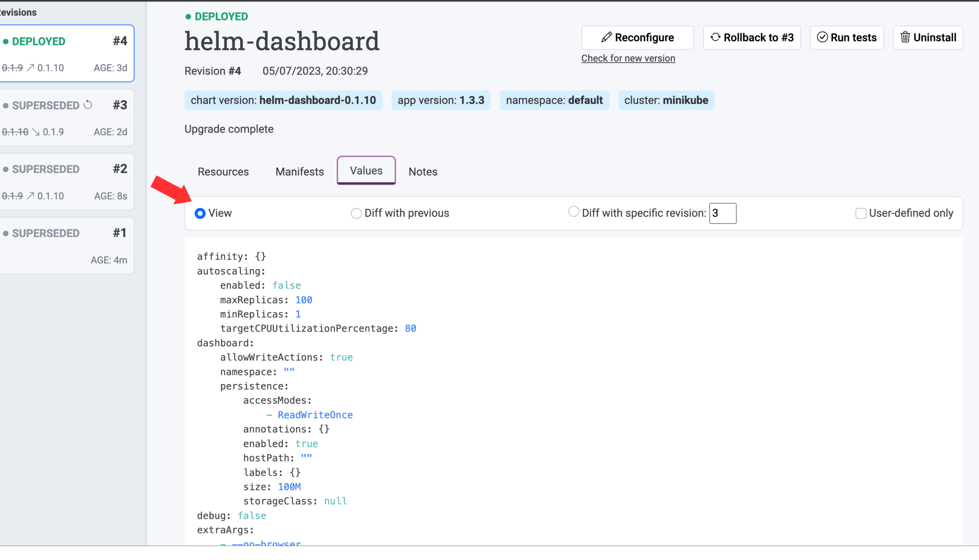
Task: Click the specific revision number field
Action: [722, 213]
